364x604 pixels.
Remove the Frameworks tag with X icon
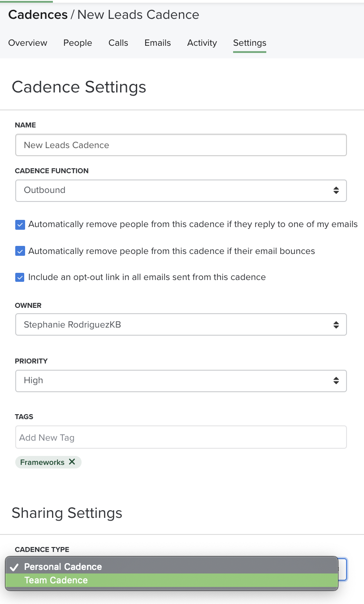coord(72,462)
